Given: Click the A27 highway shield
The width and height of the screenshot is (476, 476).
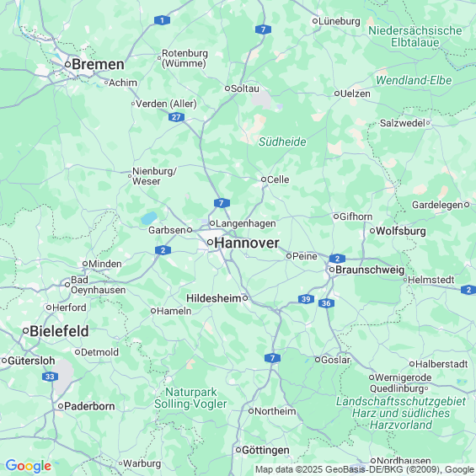Looking at the screenshot, I should pos(176,117).
